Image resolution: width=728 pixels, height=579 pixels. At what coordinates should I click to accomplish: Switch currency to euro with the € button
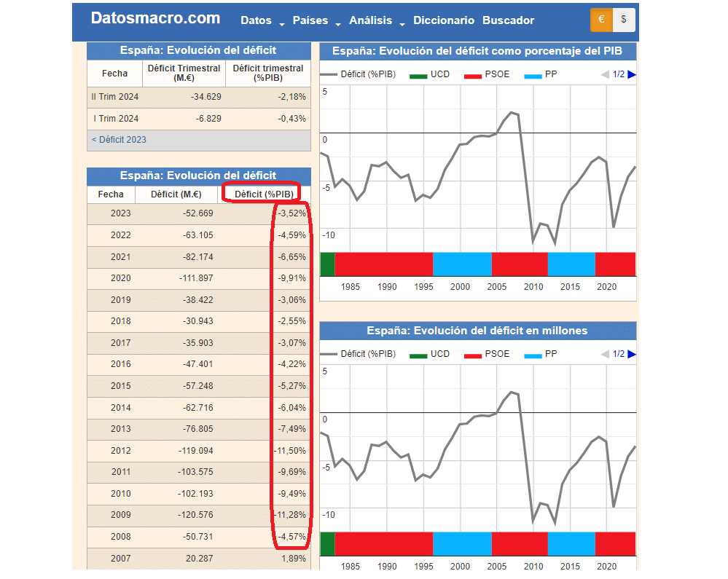pyautogui.click(x=601, y=20)
